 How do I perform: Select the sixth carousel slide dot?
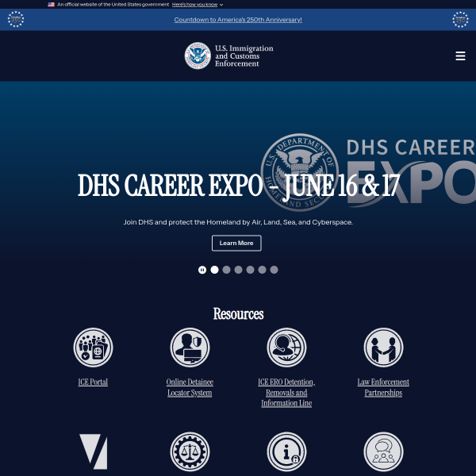[x=274, y=270]
